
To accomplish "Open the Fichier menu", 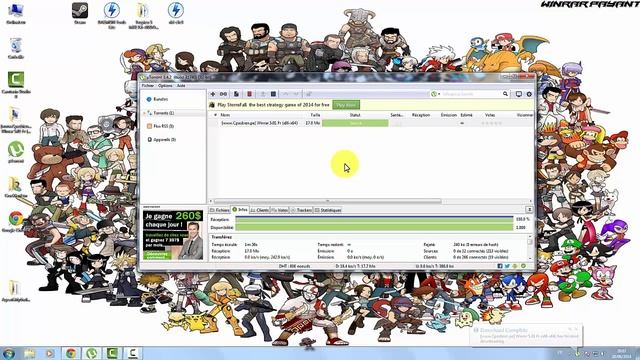I will coord(148,86).
